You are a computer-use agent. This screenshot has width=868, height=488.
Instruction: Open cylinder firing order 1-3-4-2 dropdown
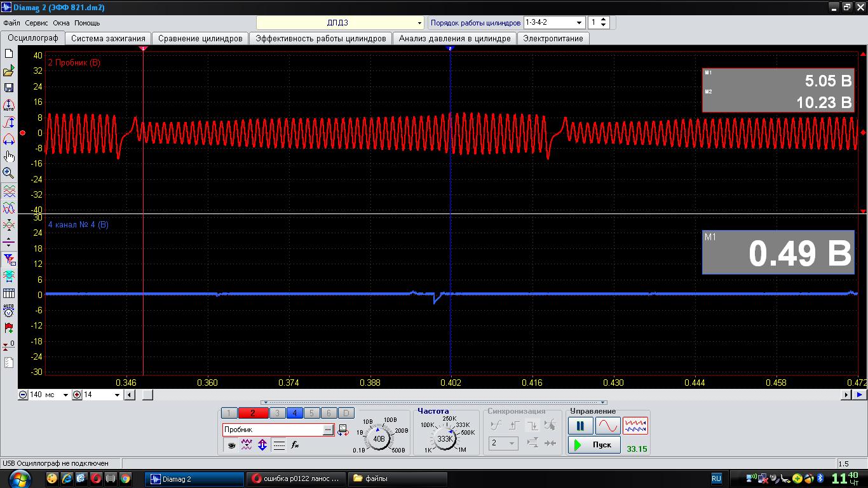coord(580,23)
